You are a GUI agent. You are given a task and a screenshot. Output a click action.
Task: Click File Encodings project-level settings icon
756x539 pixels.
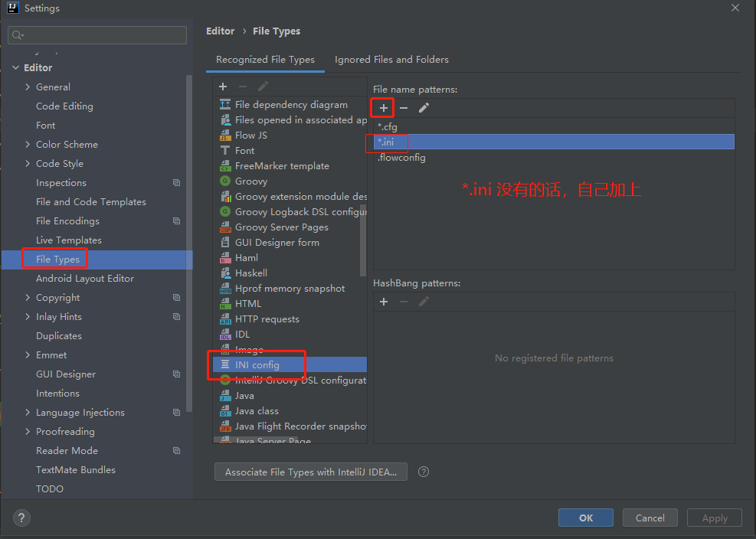pos(176,220)
